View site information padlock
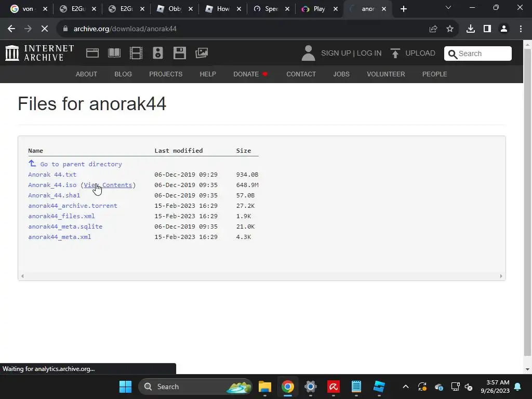 [65, 29]
